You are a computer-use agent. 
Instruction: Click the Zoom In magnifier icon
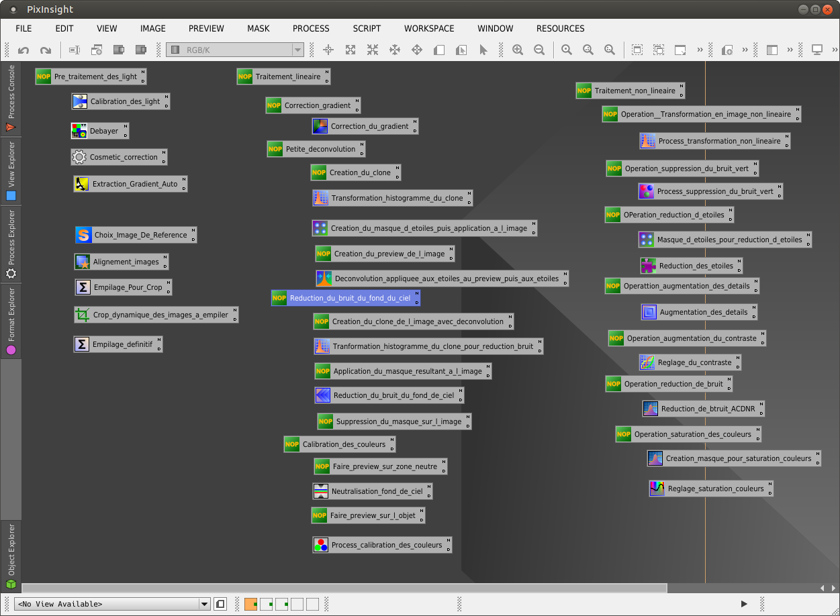pyautogui.click(x=518, y=50)
